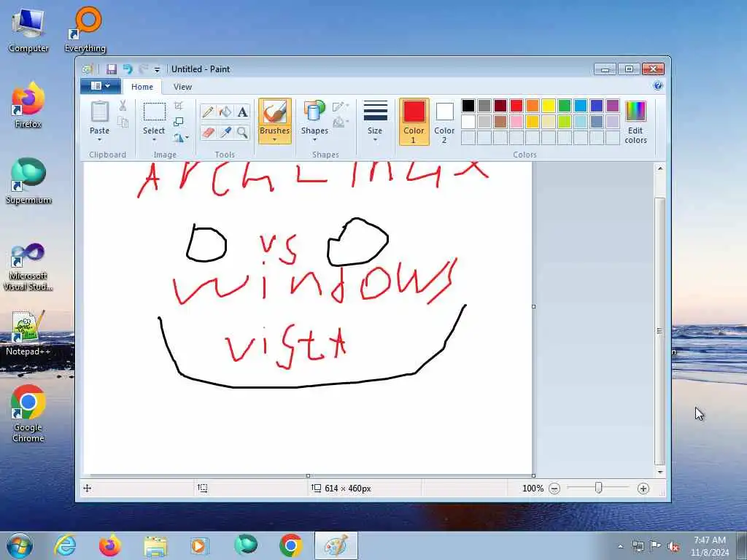Switch to the Home ribbon tab

click(142, 87)
